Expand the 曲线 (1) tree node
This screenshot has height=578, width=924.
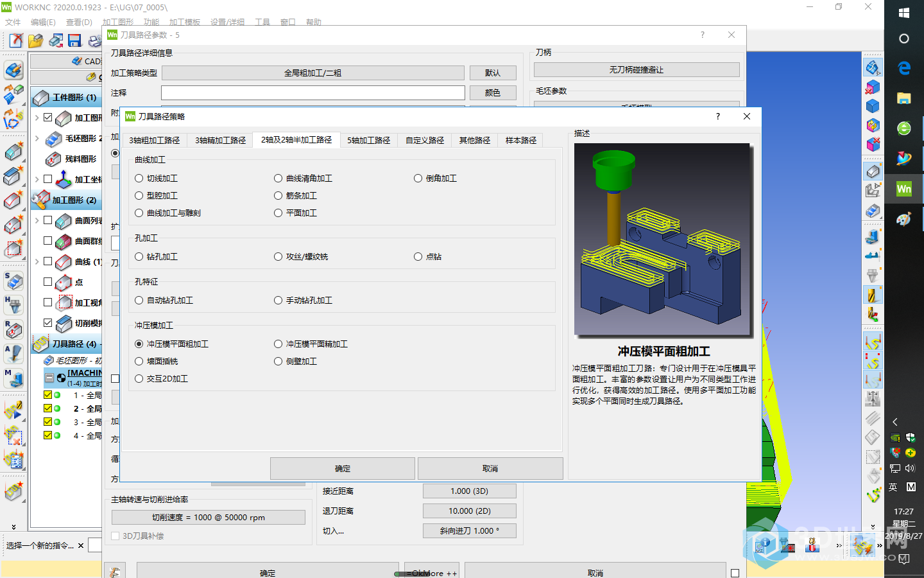point(37,261)
